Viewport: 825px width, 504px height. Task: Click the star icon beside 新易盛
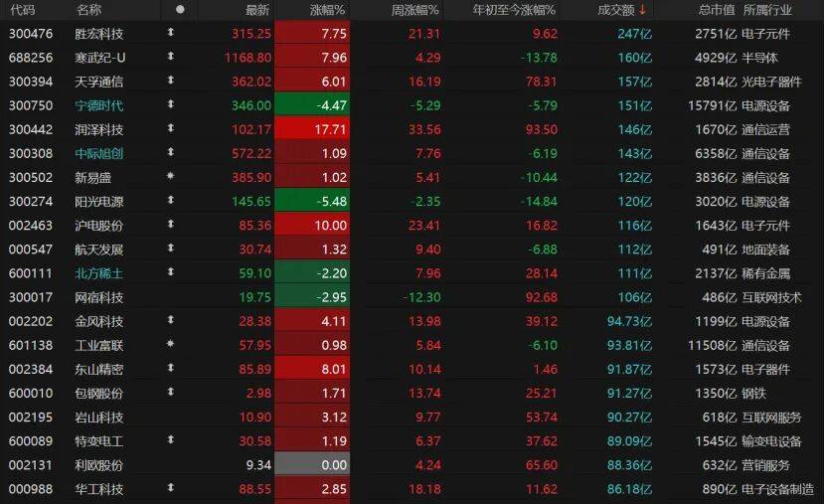click(x=169, y=177)
